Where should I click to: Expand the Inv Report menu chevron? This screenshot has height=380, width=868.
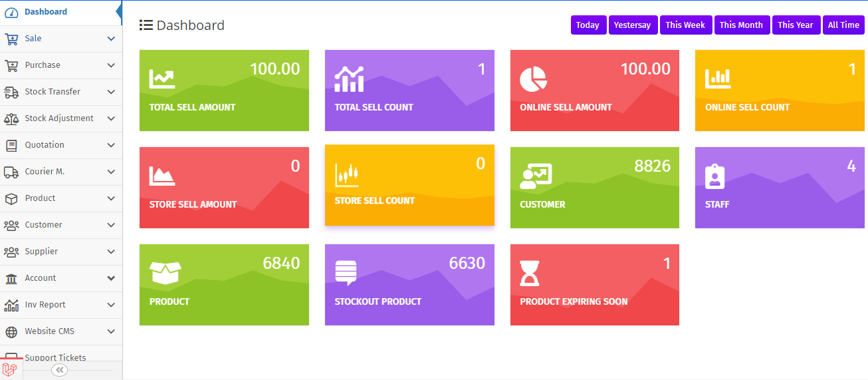pos(111,305)
